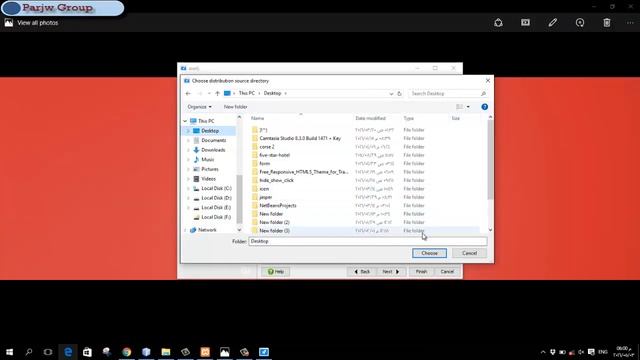Open Google Chrome from the taskbar

point(127,352)
